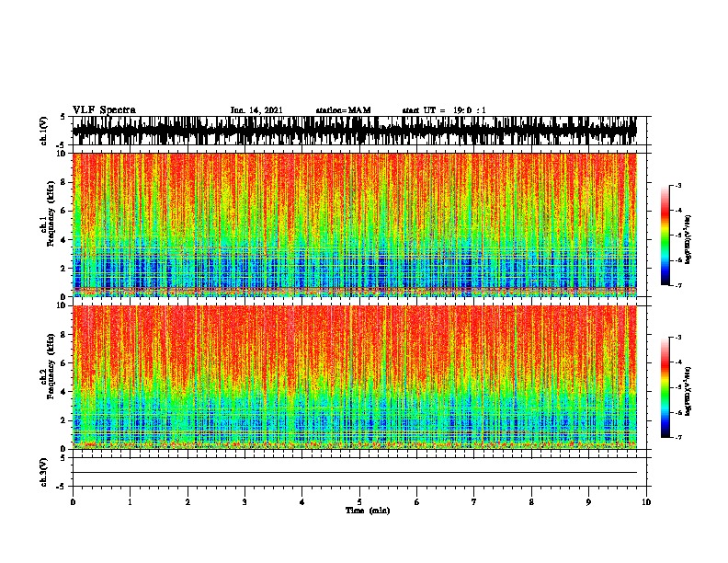Screen dimensions: 728x563
Task: Click the ch.2 spectrogram "8" kHz tick label
Action: (63, 335)
